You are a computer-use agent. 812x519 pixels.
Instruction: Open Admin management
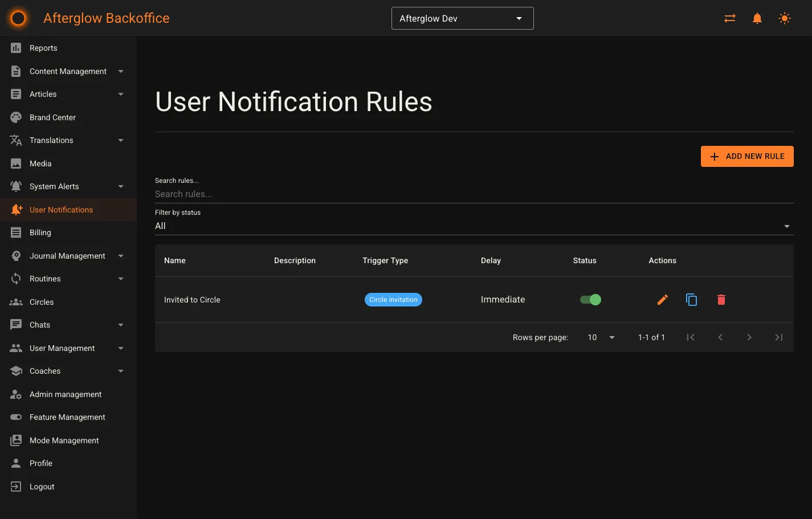point(66,394)
